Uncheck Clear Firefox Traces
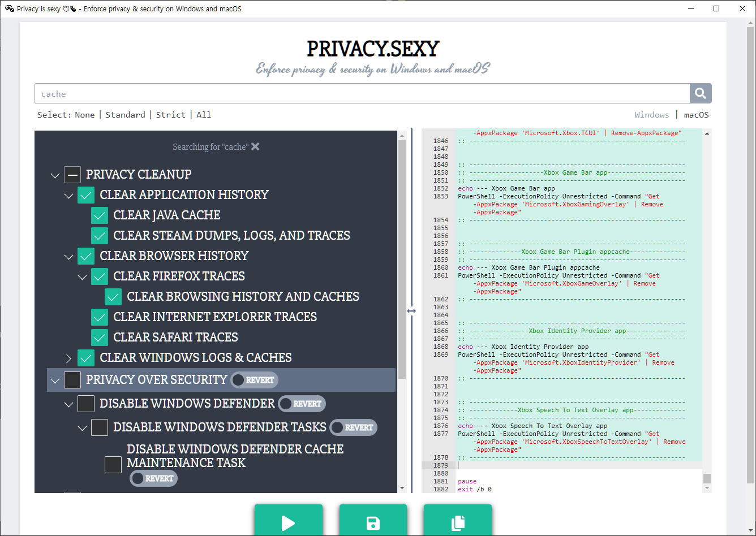The image size is (756, 536). [x=100, y=276]
